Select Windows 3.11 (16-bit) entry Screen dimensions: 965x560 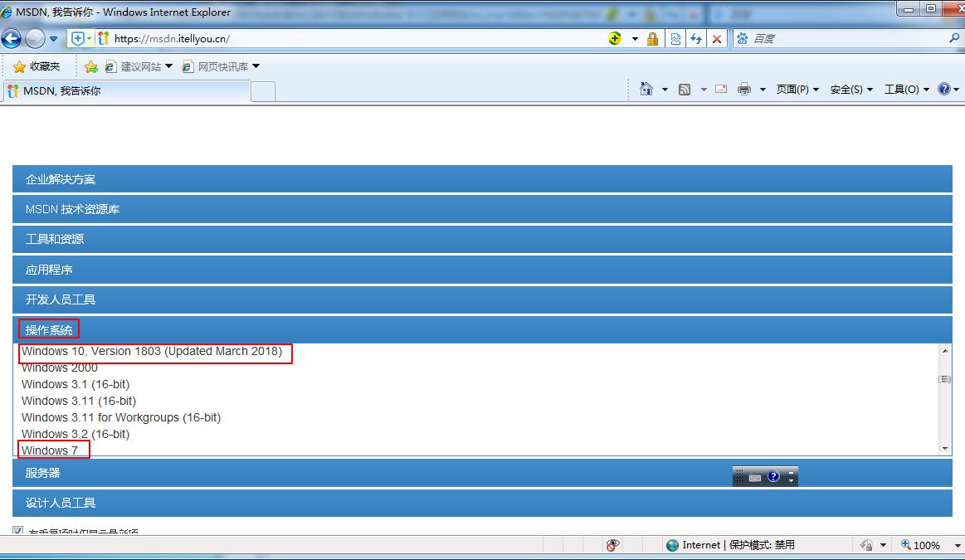coord(79,402)
